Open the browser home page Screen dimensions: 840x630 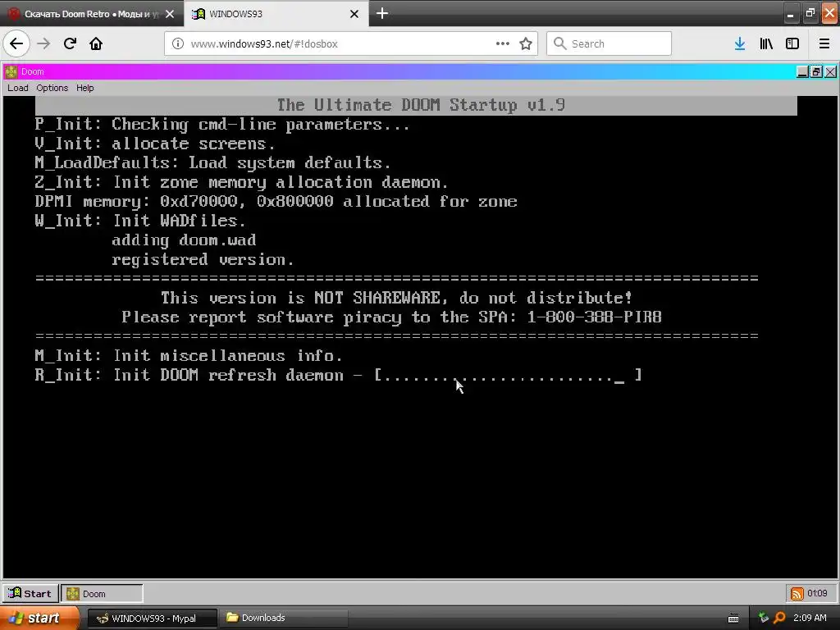coord(96,43)
